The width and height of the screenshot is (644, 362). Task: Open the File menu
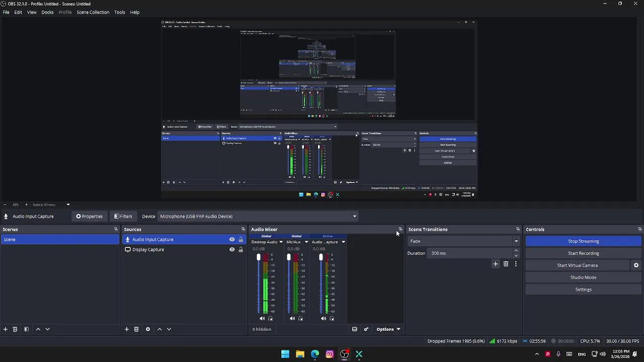point(6,12)
